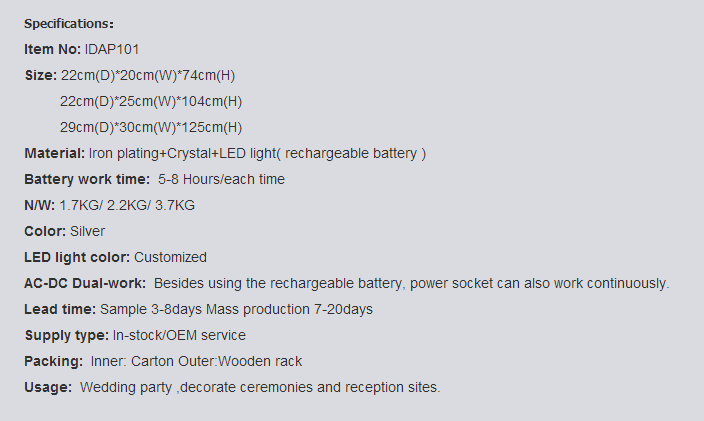
Task: Click the size 29cm(D)*30cm(W)*125cm(H)
Action: click(151, 127)
